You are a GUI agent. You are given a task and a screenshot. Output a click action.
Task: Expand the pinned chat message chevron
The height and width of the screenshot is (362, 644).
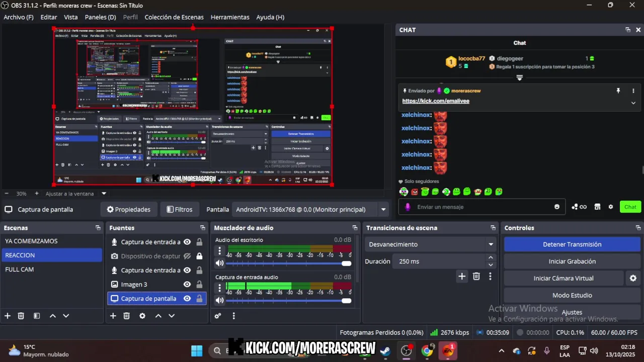pyautogui.click(x=633, y=103)
